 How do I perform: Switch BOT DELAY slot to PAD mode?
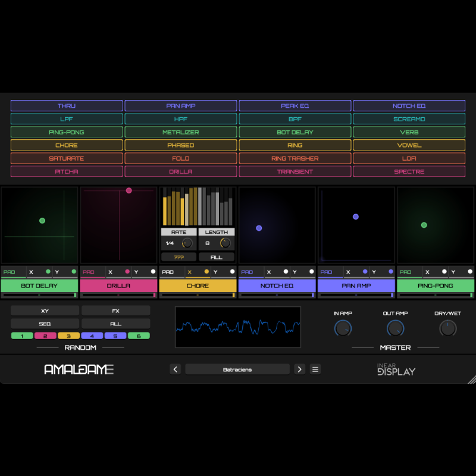pyautogui.click(x=13, y=272)
